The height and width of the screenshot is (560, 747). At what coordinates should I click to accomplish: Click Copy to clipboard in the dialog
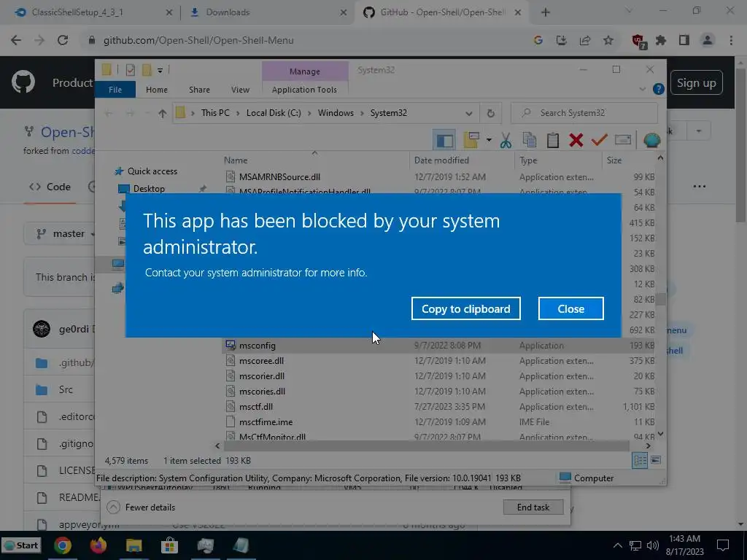pyautogui.click(x=465, y=308)
